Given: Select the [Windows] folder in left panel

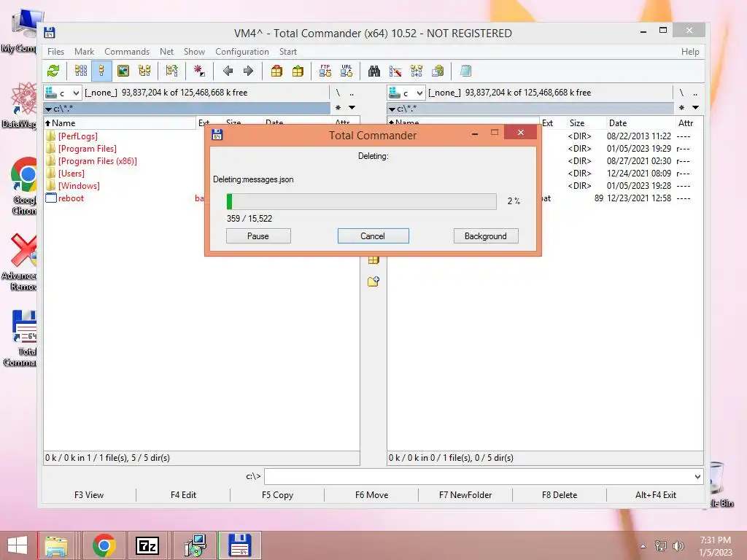Looking at the screenshot, I should (79, 186).
